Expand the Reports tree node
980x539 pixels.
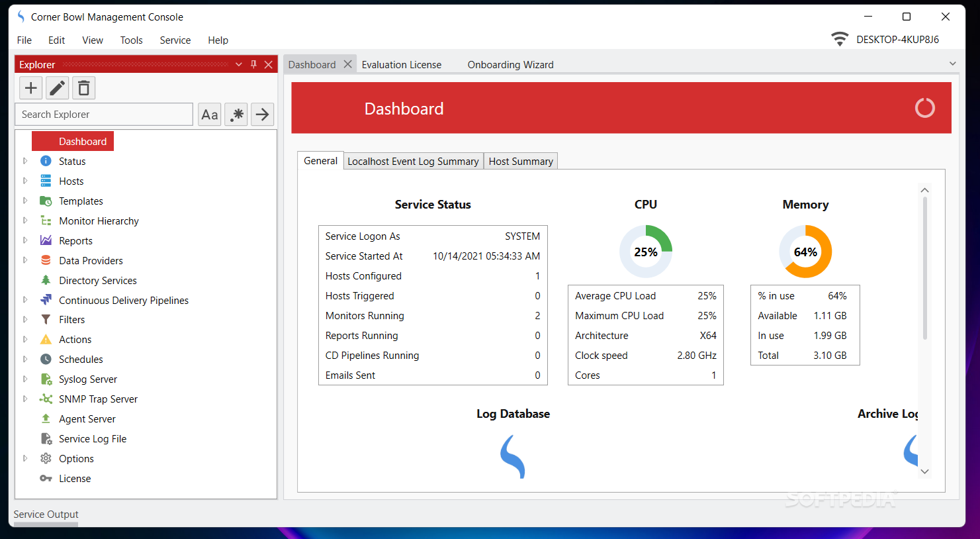pos(25,240)
